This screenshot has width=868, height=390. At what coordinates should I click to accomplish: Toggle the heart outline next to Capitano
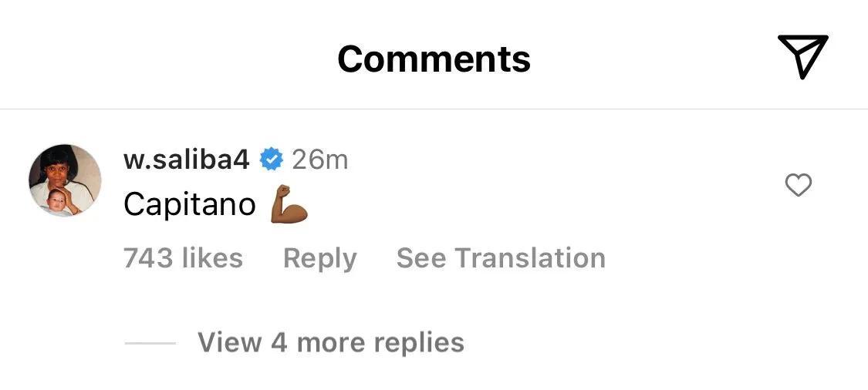[799, 185]
